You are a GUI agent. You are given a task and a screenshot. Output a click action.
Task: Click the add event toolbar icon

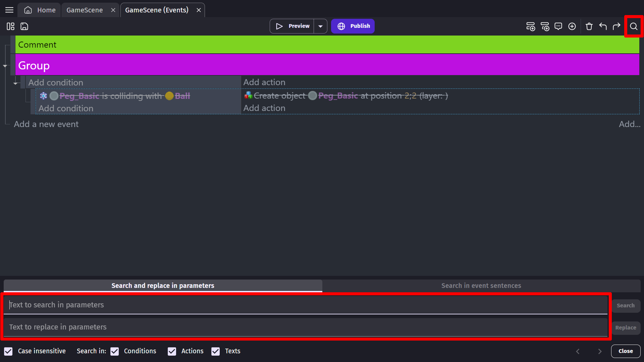click(530, 26)
